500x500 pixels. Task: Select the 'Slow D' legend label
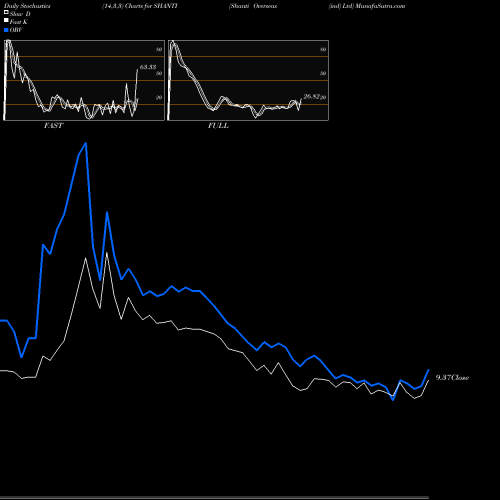click(x=20, y=14)
